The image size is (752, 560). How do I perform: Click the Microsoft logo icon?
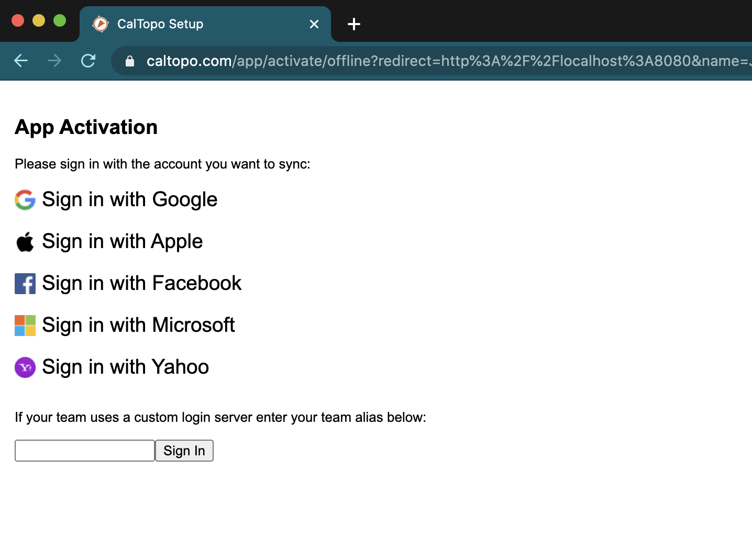(25, 326)
